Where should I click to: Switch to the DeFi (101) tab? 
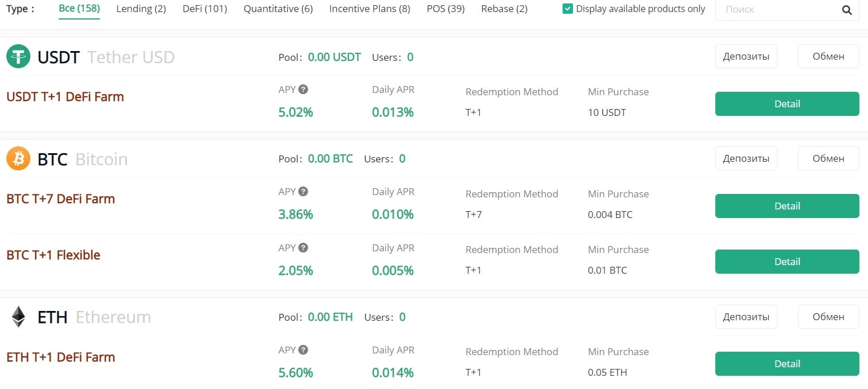tap(204, 9)
